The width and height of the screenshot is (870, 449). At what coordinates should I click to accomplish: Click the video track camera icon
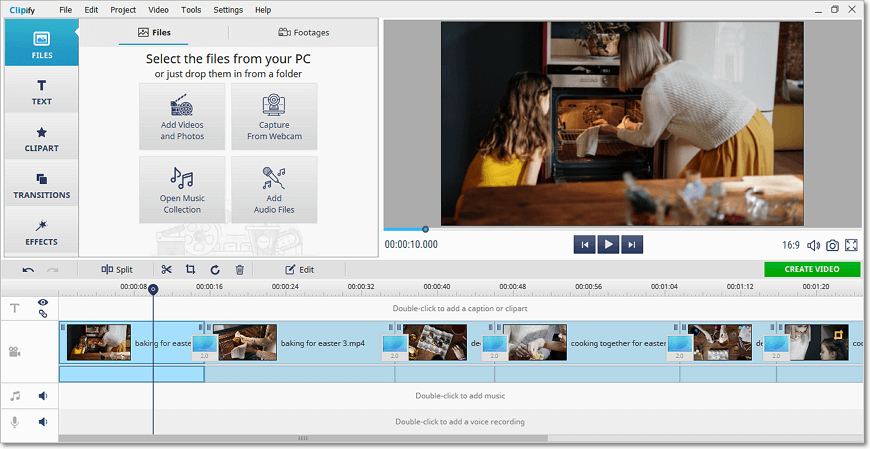tap(15, 352)
